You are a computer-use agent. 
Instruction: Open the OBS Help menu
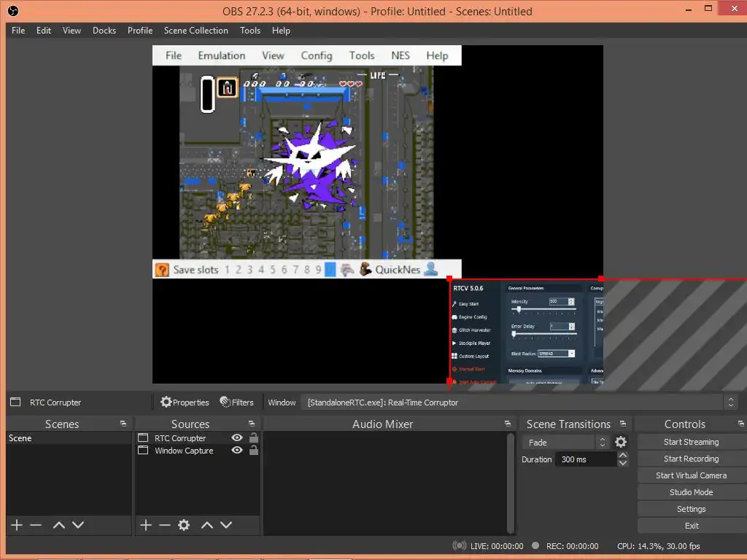(281, 31)
